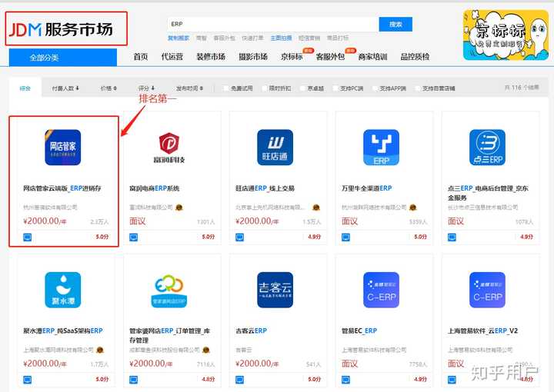Click PC-support monitor icon on 吉客云 card
This screenshot has width=554, height=392.
[239, 380]
